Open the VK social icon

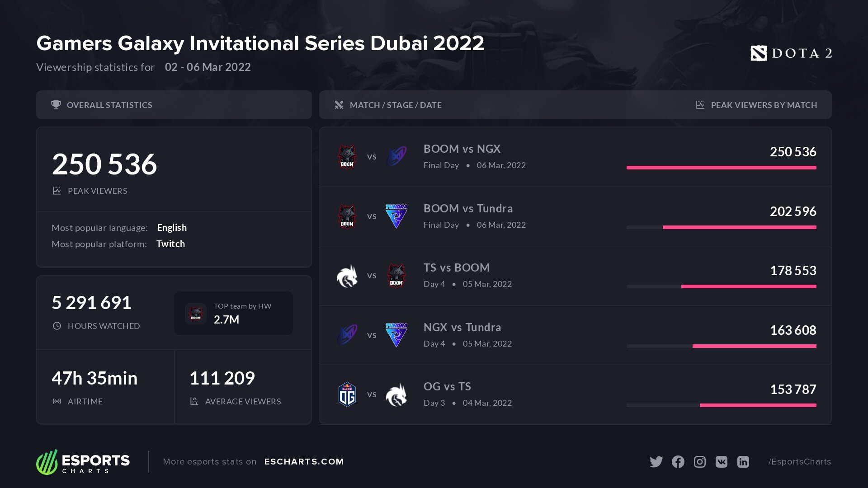click(x=721, y=462)
